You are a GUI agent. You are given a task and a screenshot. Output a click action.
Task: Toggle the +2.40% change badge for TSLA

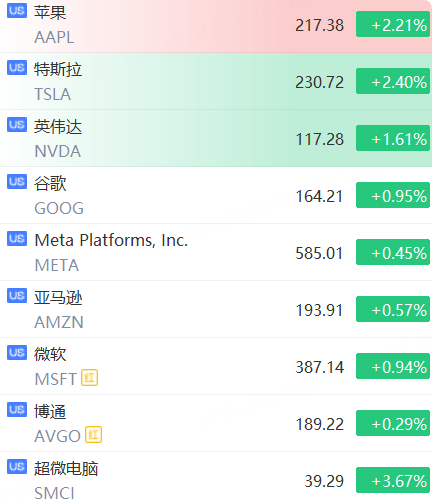click(x=393, y=81)
